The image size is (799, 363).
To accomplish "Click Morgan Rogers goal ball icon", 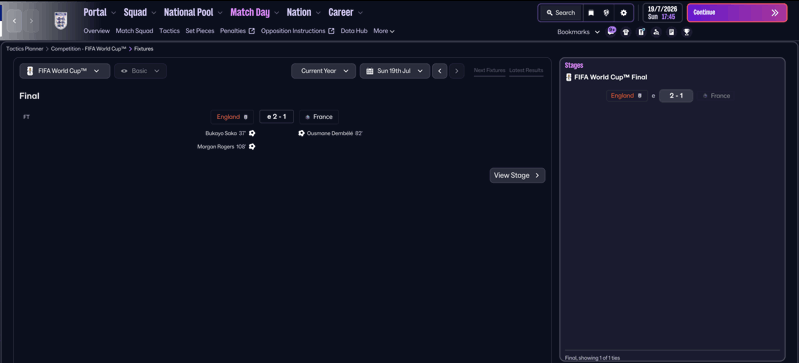I will point(252,146).
